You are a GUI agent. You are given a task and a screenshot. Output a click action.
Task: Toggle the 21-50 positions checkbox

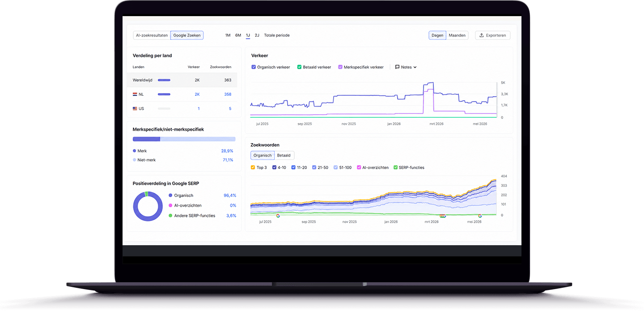tap(314, 167)
